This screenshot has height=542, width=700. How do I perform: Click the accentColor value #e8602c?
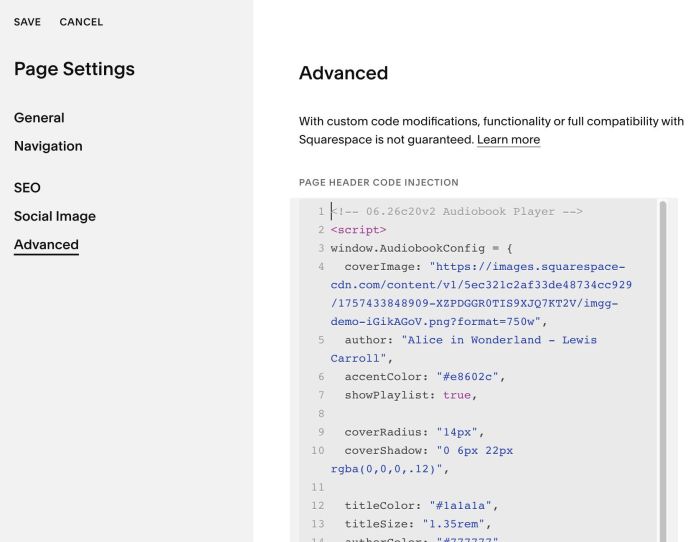tap(467, 377)
